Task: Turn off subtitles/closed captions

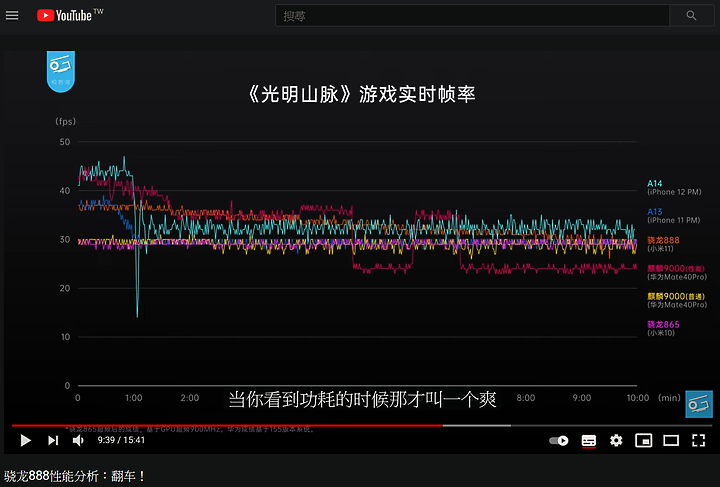Action: click(x=589, y=441)
